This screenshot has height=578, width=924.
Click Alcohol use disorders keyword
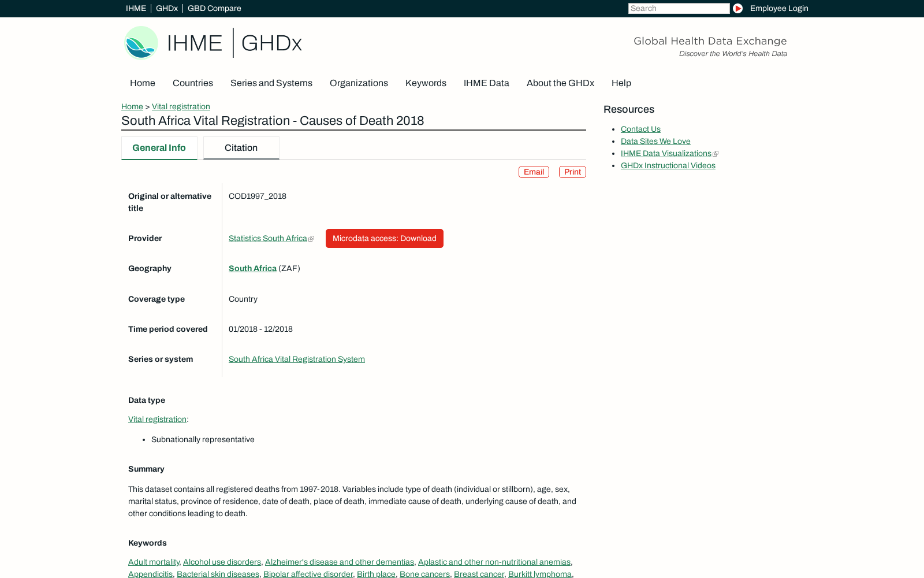pyautogui.click(x=222, y=562)
